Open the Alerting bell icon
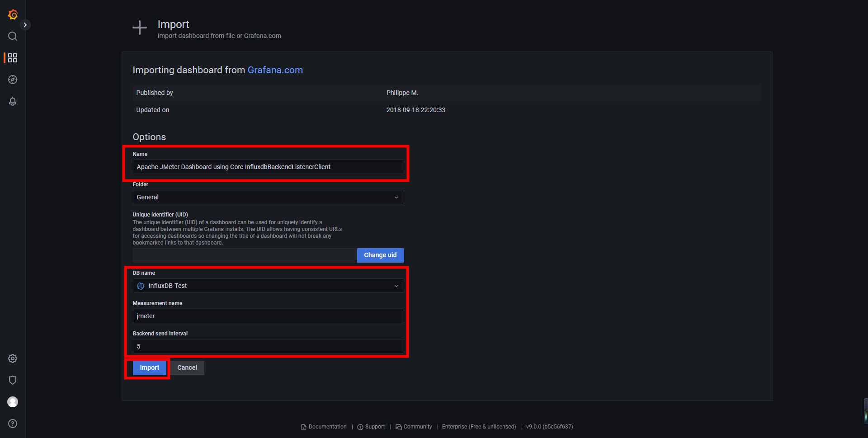 coord(13,101)
